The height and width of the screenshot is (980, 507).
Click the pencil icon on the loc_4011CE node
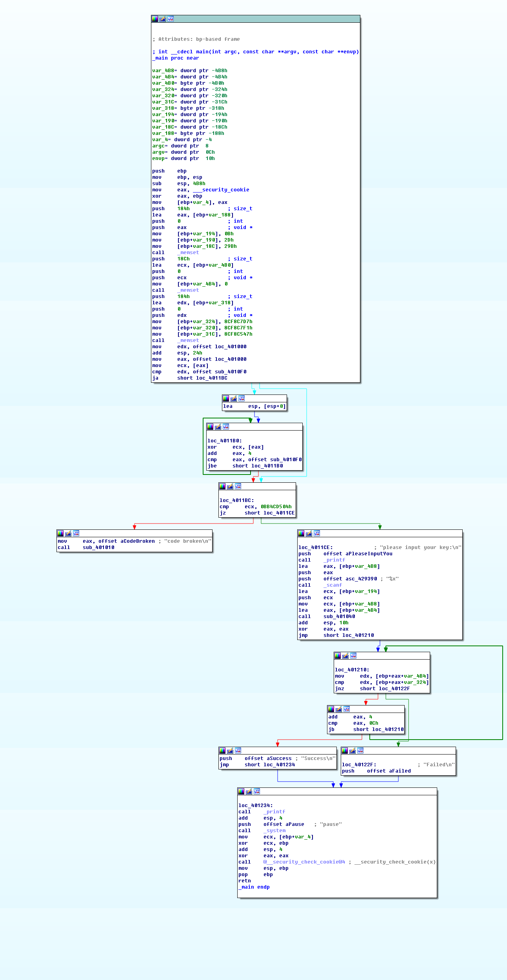pyautogui.click(x=309, y=533)
